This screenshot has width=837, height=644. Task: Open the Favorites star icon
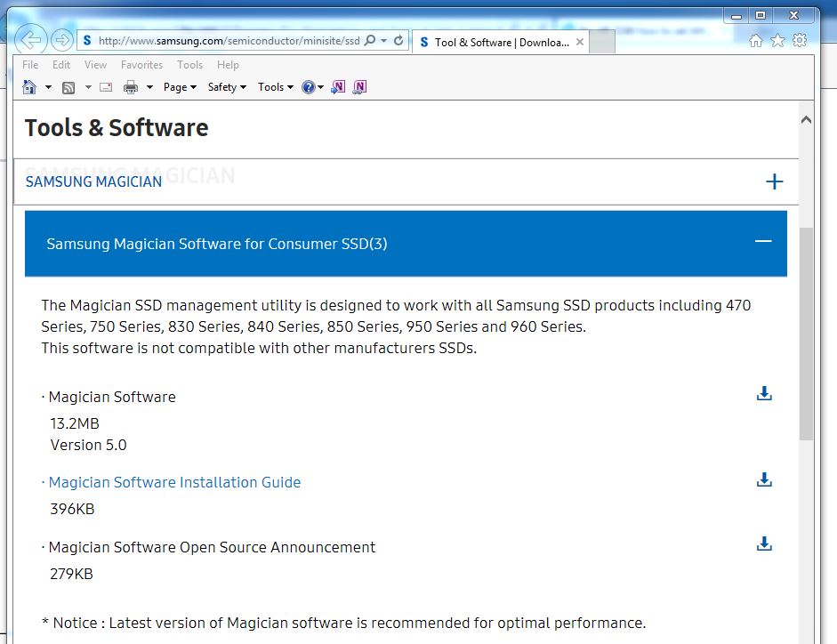pos(777,41)
